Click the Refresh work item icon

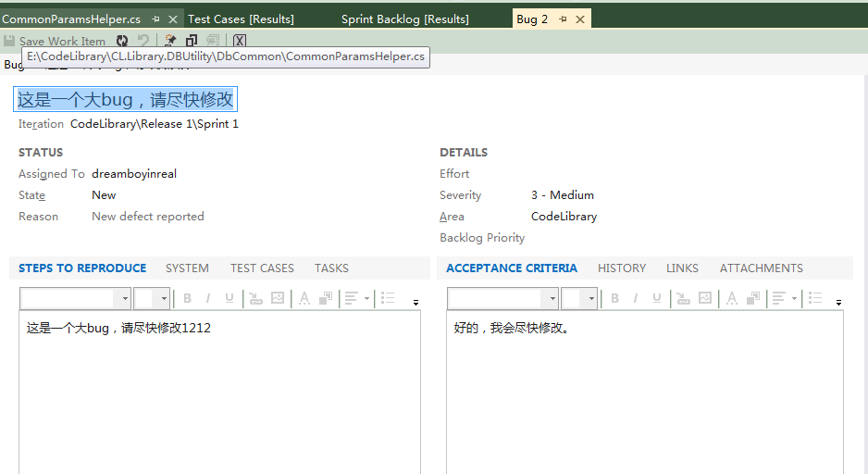click(122, 41)
